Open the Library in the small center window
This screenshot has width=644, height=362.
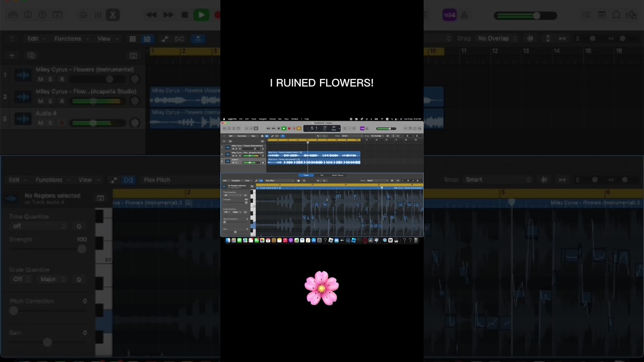(x=224, y=128)
